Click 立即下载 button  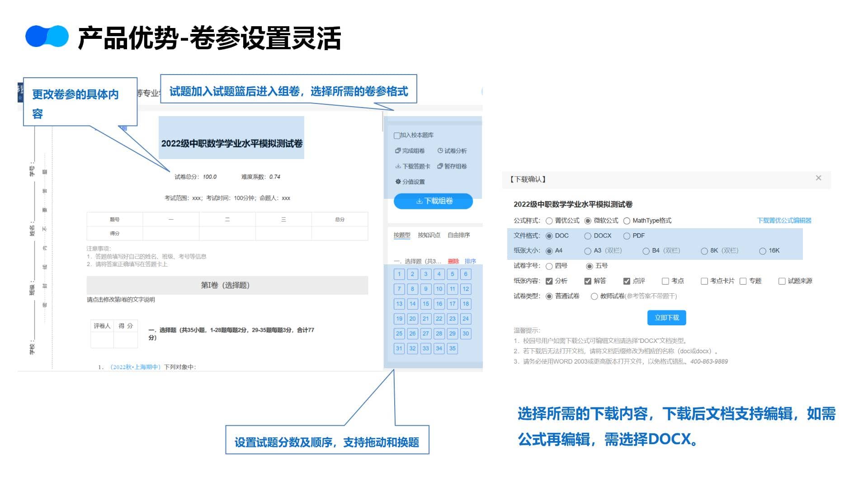tap(666, 318)
